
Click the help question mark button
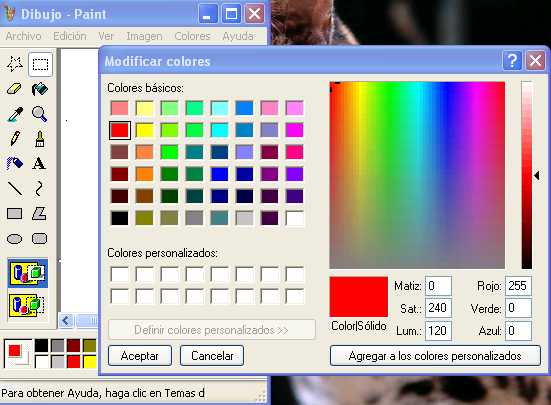click(x=512, y=61)
